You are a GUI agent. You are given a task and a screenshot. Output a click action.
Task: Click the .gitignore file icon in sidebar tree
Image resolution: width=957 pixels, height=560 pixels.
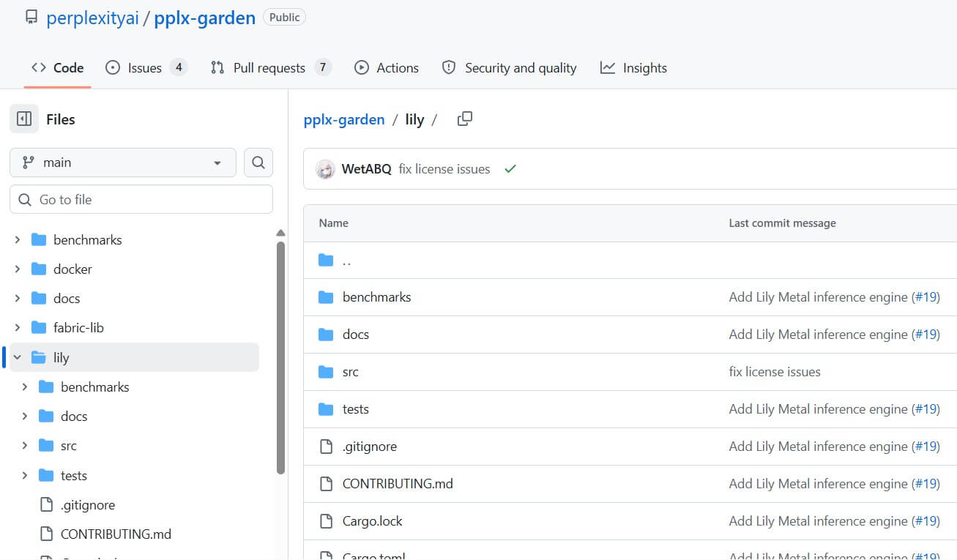[46, 505]
